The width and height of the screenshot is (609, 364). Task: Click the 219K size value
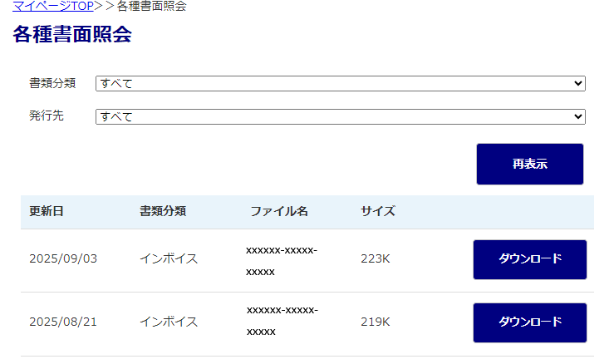click(x=376, y=322)
